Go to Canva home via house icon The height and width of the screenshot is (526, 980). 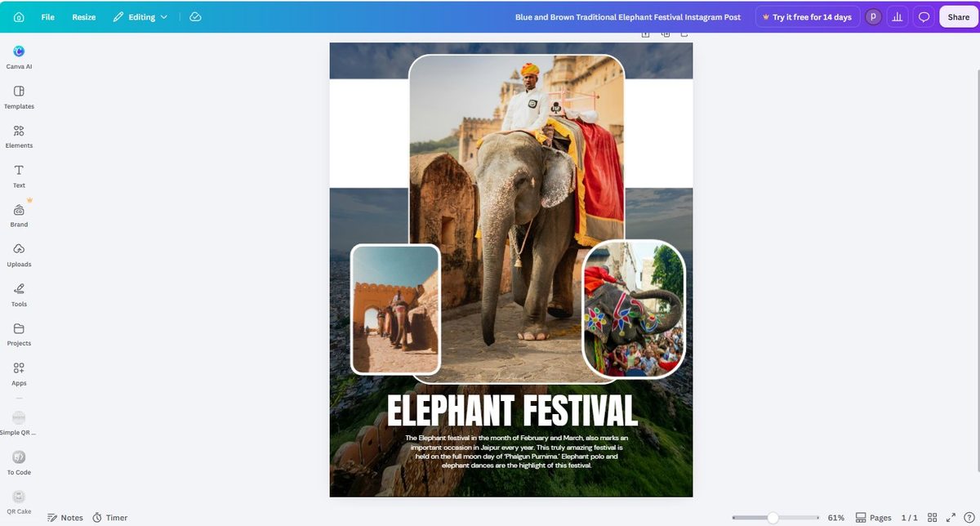coord(19,16)
